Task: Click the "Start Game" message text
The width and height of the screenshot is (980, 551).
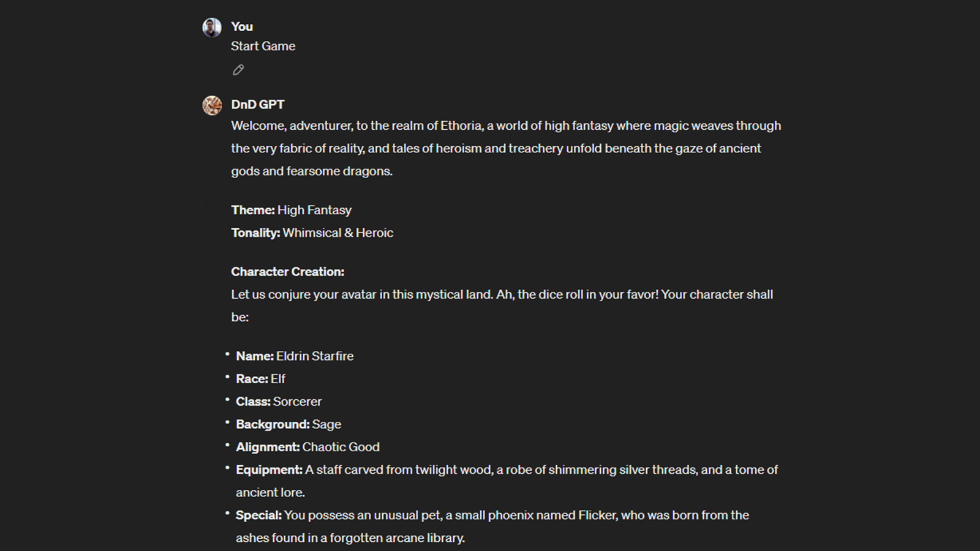Action: (263, 46)
